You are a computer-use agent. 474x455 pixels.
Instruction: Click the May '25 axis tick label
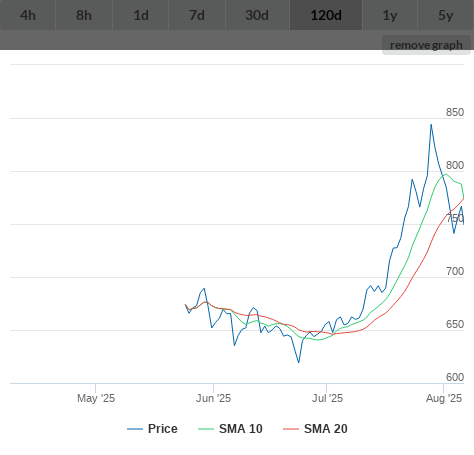coord(96,398)
